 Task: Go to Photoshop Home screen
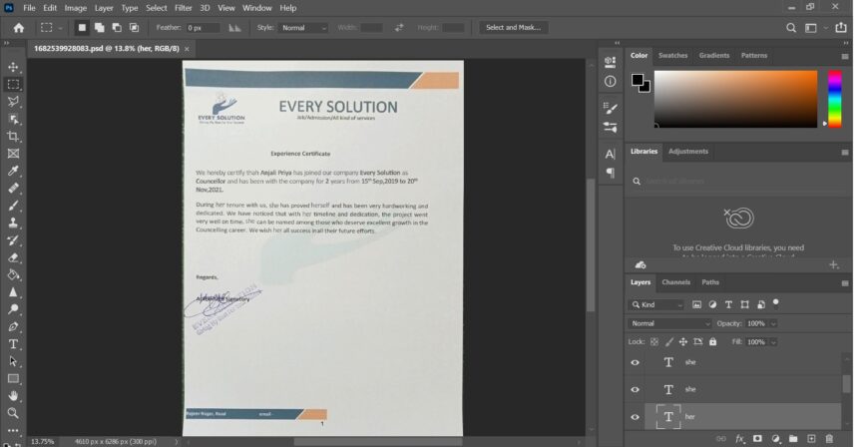pos(19,28)
